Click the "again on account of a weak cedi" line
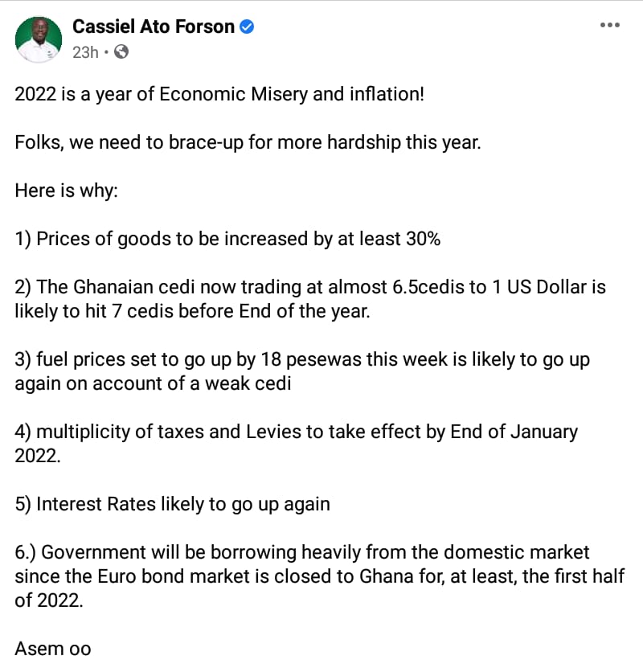Screen dimensions: 643x672 153,383
